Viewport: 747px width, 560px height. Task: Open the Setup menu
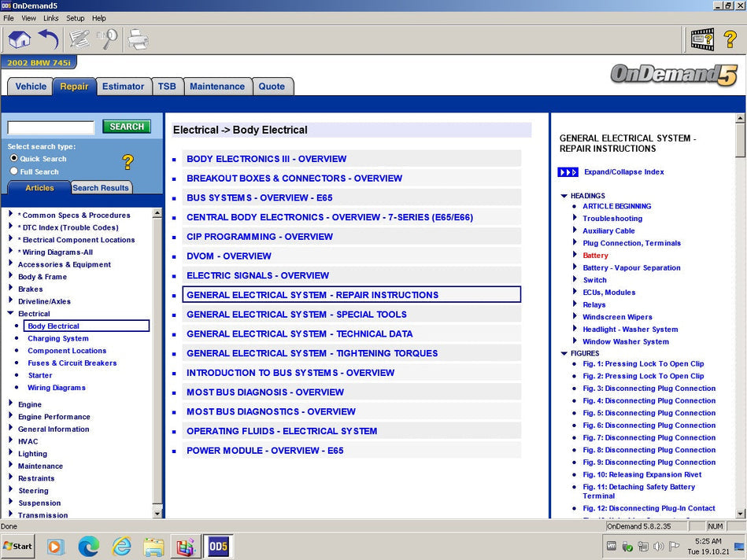point(75,18)
